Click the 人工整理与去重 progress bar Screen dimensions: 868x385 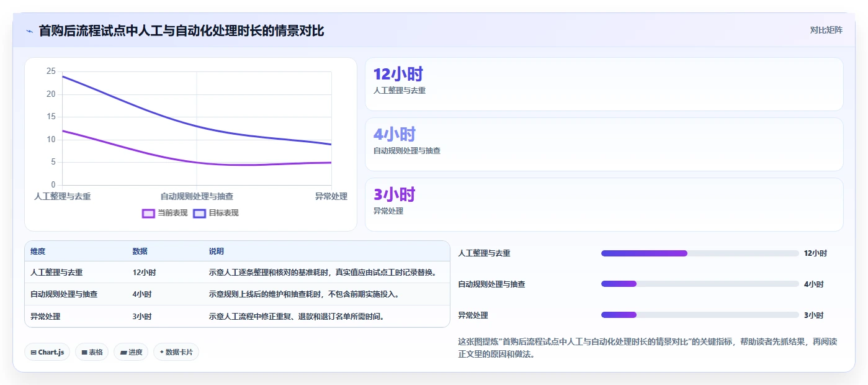click(x=700, y=253)
